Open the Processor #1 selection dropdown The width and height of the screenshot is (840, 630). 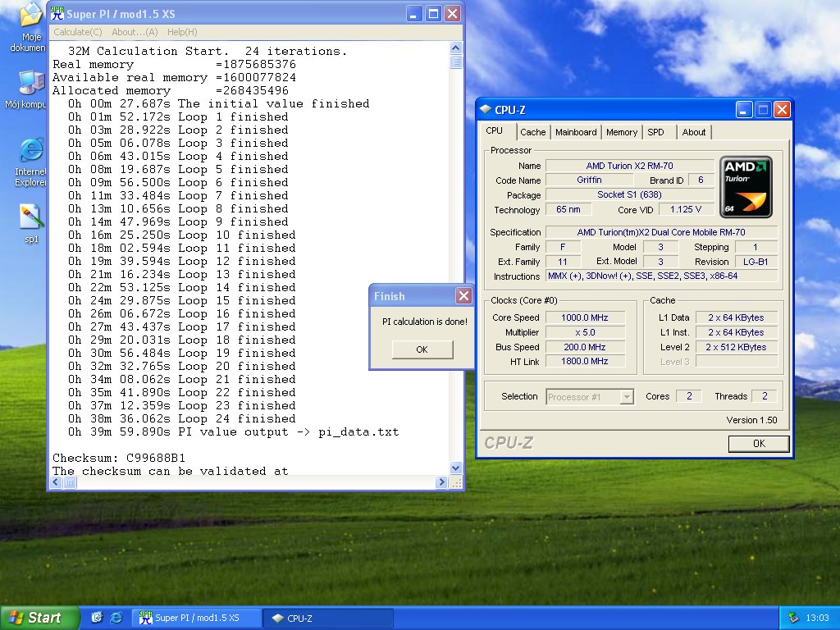click(590, 397)
